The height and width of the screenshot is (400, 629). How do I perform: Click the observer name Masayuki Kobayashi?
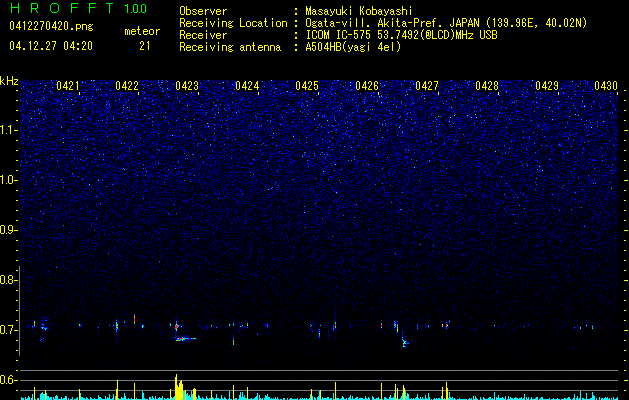pos(359,11)
